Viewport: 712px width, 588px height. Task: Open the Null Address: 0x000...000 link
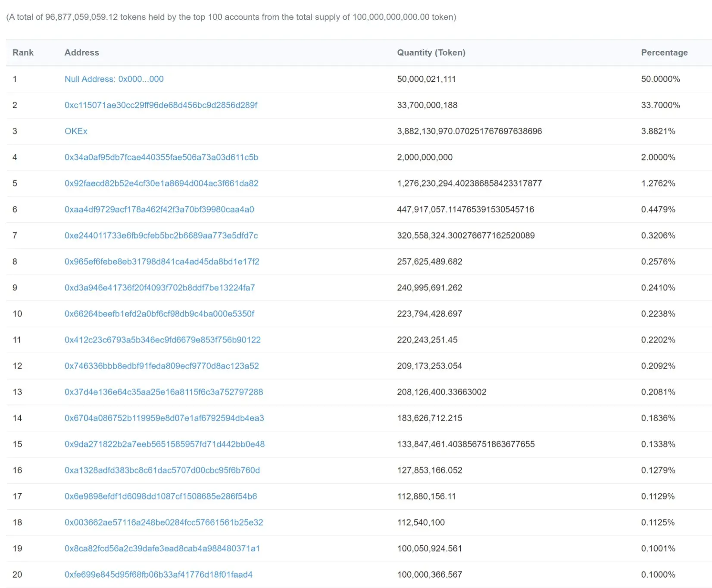point(114,79)
